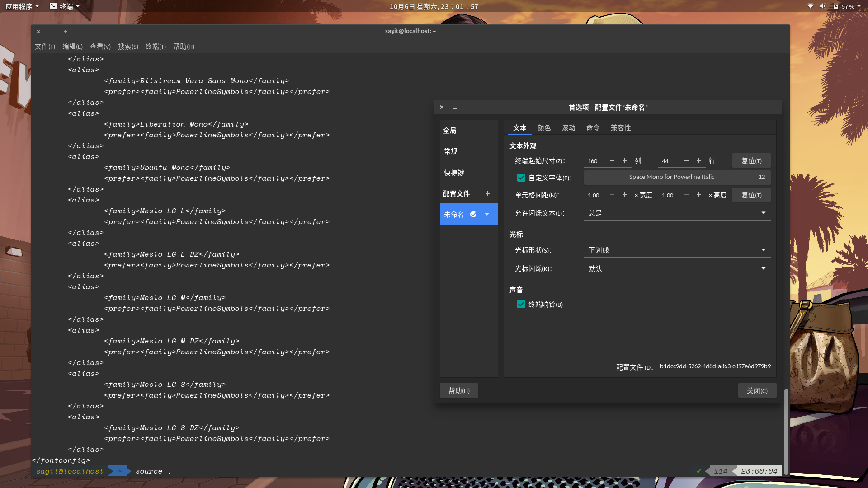Open the 未命名 profile options dropdown arrow
Image resolution: width=868 pixels, height=488 pixels.
tap(486, 214)
